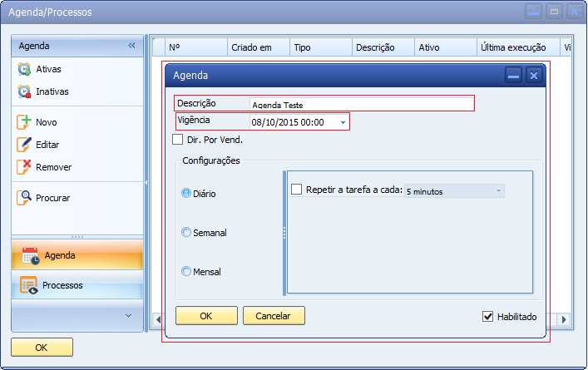
Task: Click the grid scroll-left arrow
Action: (158, 319)
